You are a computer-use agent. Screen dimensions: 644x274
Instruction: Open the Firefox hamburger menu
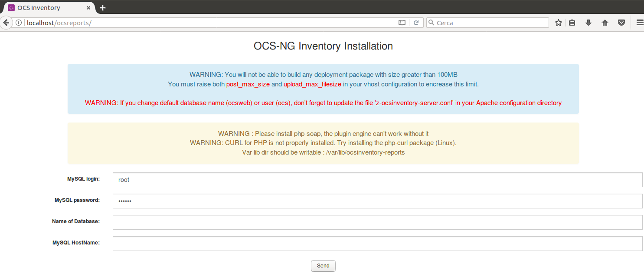click(639, 23)
